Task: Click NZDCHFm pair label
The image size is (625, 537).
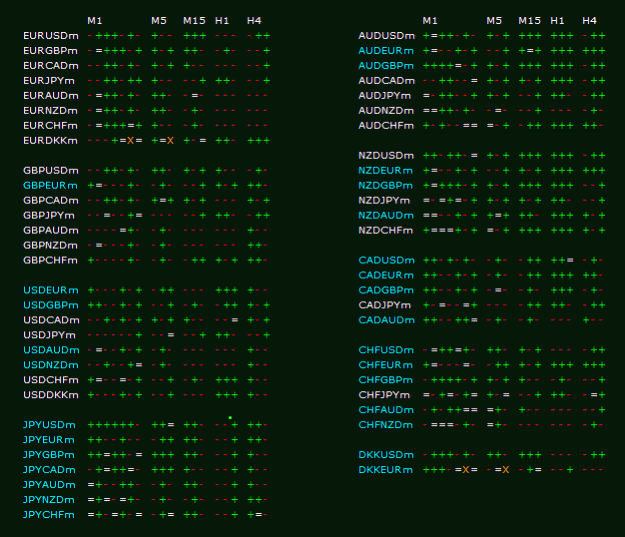Action: pyautogui.click(x=385, y=230)
